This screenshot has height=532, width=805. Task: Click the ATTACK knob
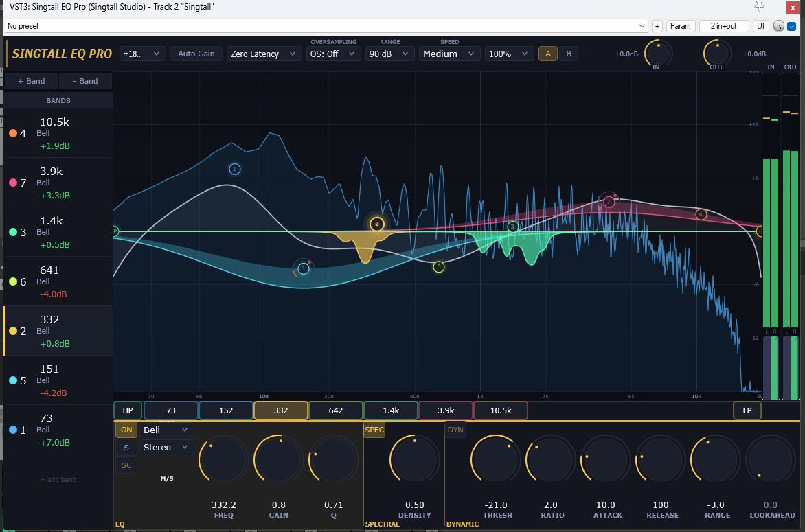(x=606, y=459)
